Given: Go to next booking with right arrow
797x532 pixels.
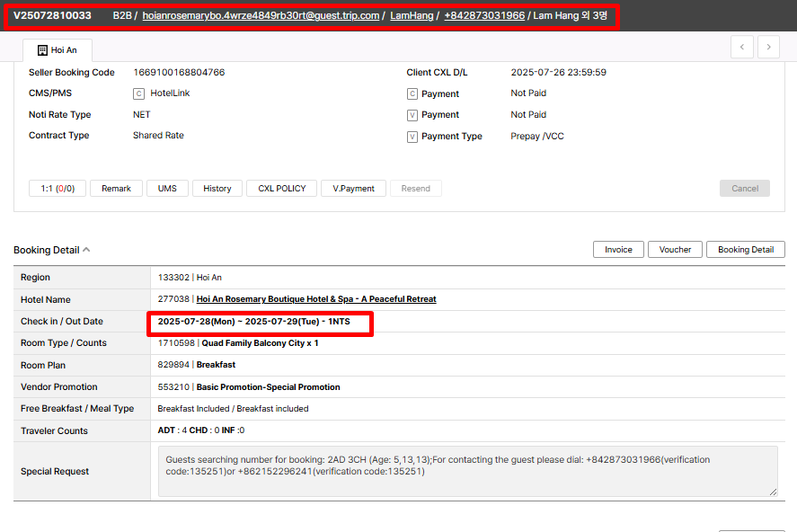Looking at the screenshot, I should [768, 48].
